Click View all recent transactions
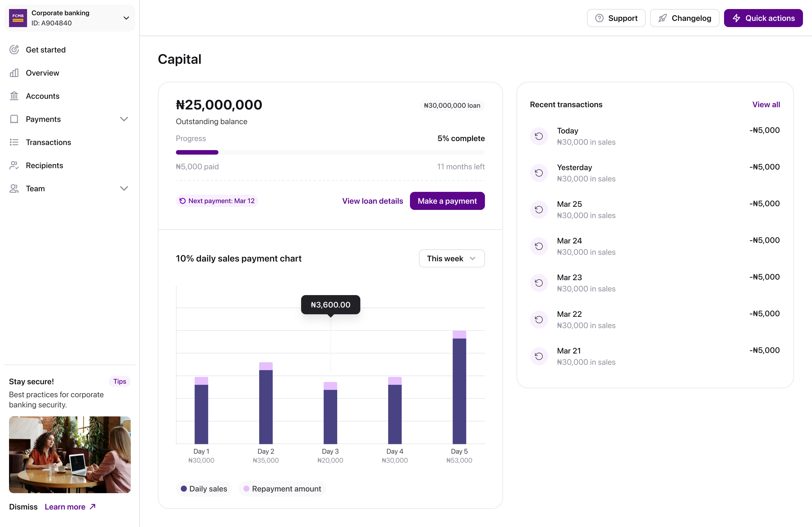The height and width of the screenshot is (527, 812). click(x=766, y=104)
